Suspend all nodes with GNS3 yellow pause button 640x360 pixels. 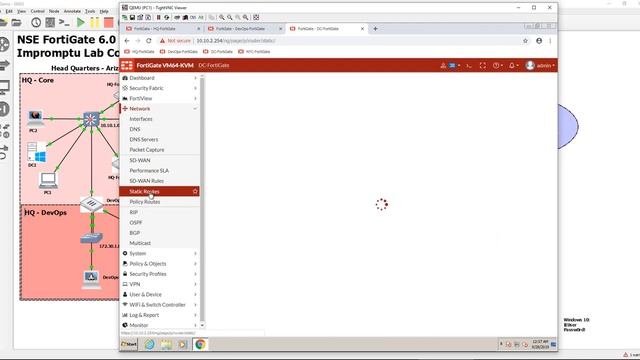95,22
